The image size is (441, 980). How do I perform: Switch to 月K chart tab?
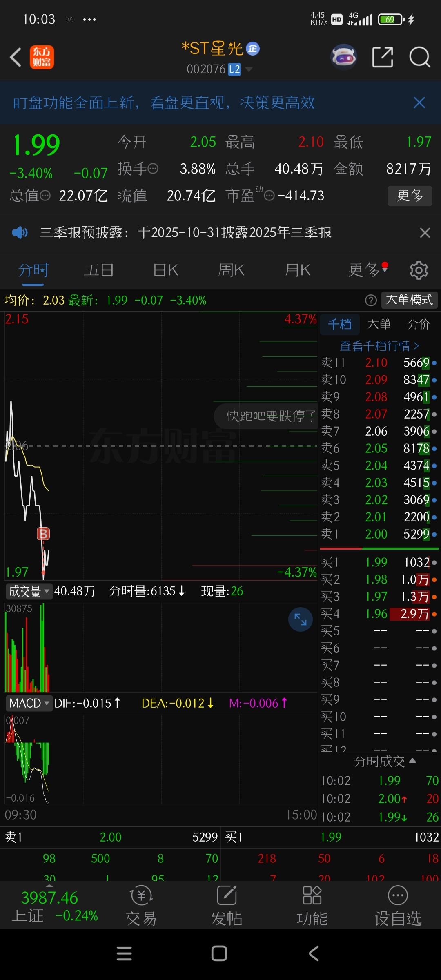[x=298, y=270]
